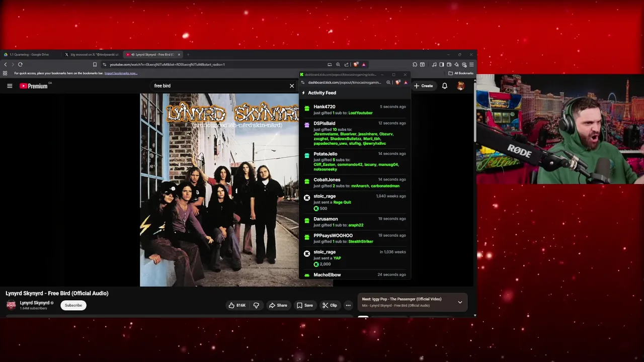
Task: Open the YouTube hamburger guide menu
Action: point(10,86)
